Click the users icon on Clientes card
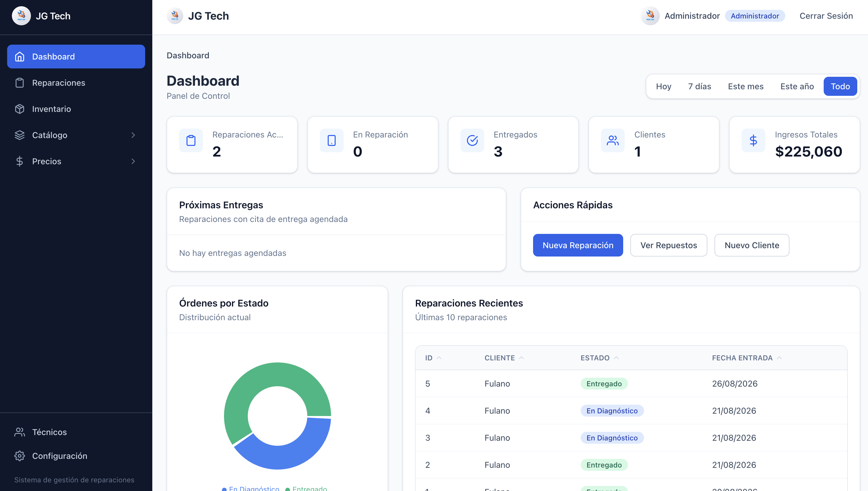The width and height of the screenshot is (868, 491). click(612, 140)
